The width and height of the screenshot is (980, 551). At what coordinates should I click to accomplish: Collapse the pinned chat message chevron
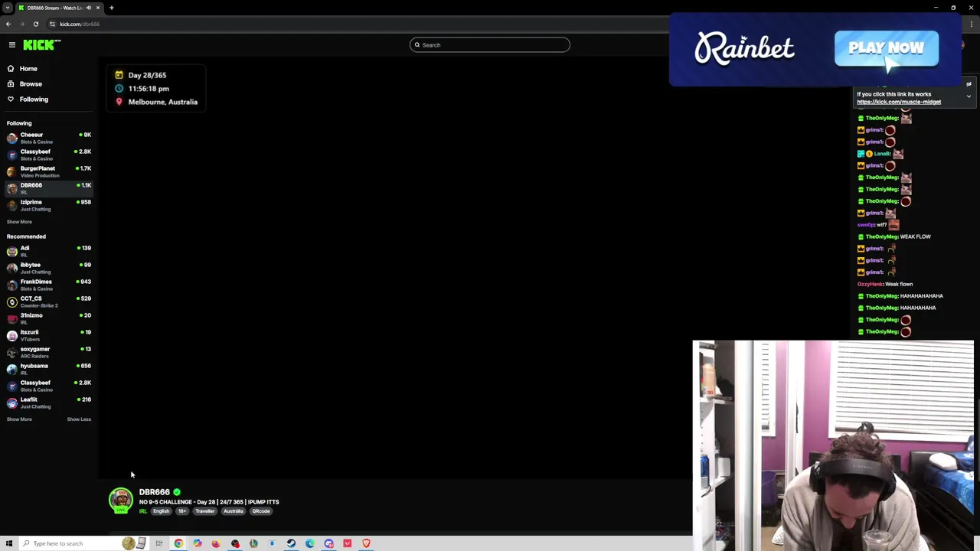pos(969,96)
